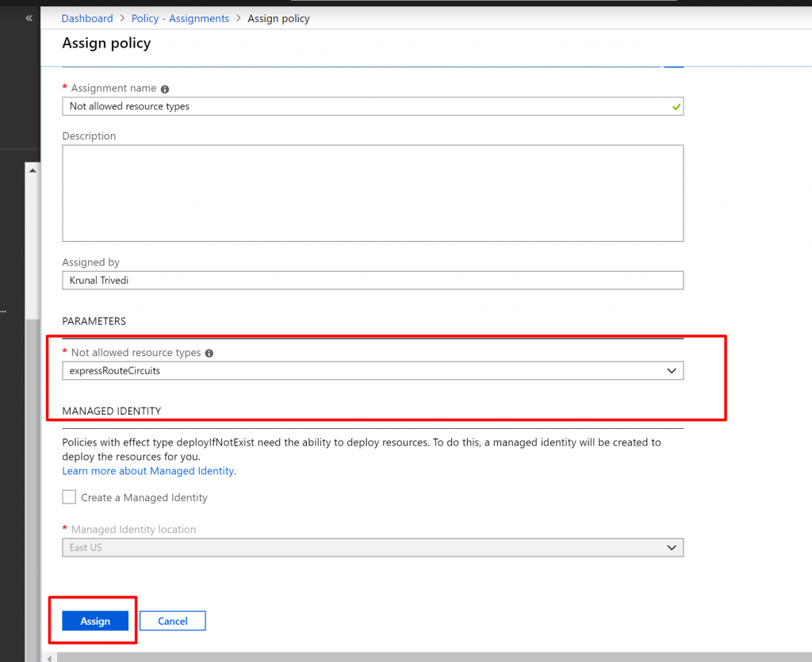Image resolution: width=812 pixels, height=662 pixels.
Task: Tick the Create a Managed Identity checkbox
Action: [70, 498]
